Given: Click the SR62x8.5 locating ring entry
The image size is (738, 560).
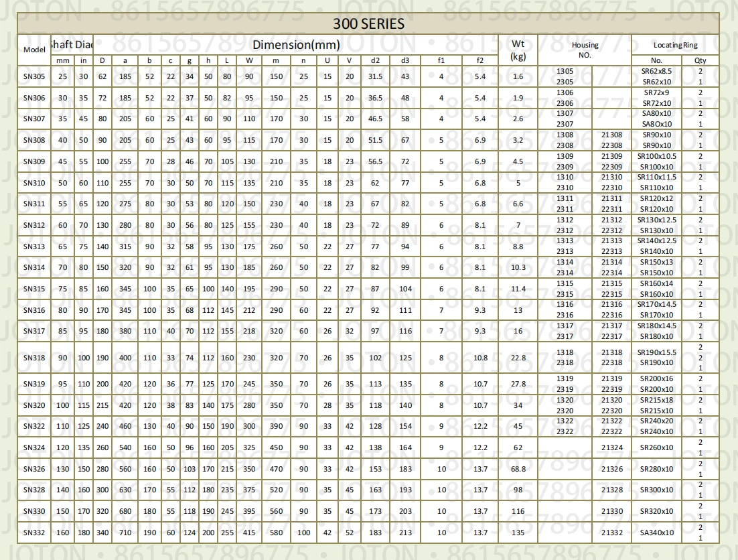Looking at the screenshot, I should [656, 71].
